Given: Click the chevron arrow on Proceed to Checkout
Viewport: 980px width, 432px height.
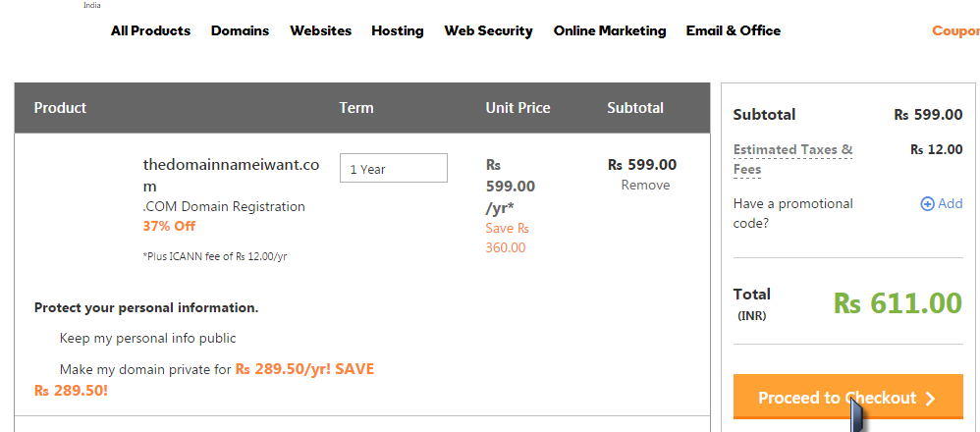Looking at the screenshot, I should pyautogui.click(x=930, y=399).
